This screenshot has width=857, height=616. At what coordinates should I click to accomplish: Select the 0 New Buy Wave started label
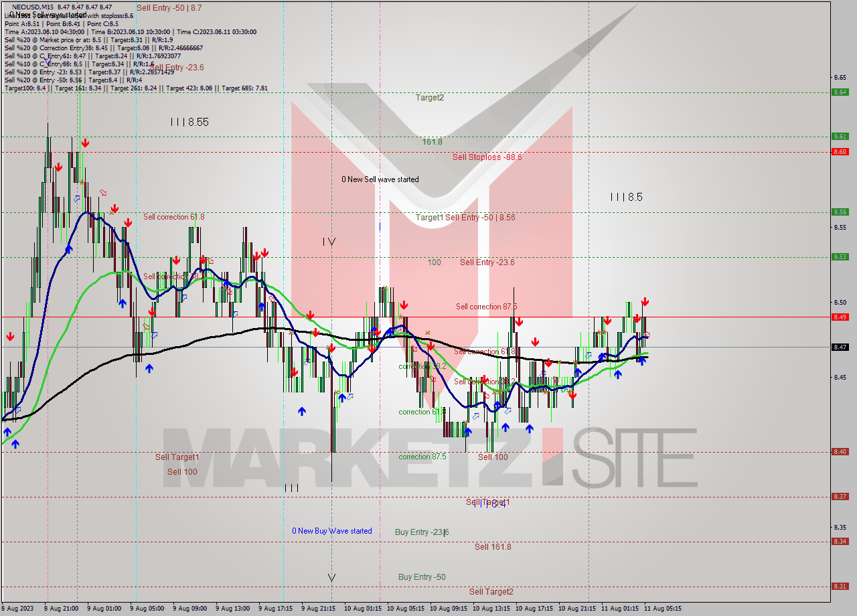tap(332, 531)
